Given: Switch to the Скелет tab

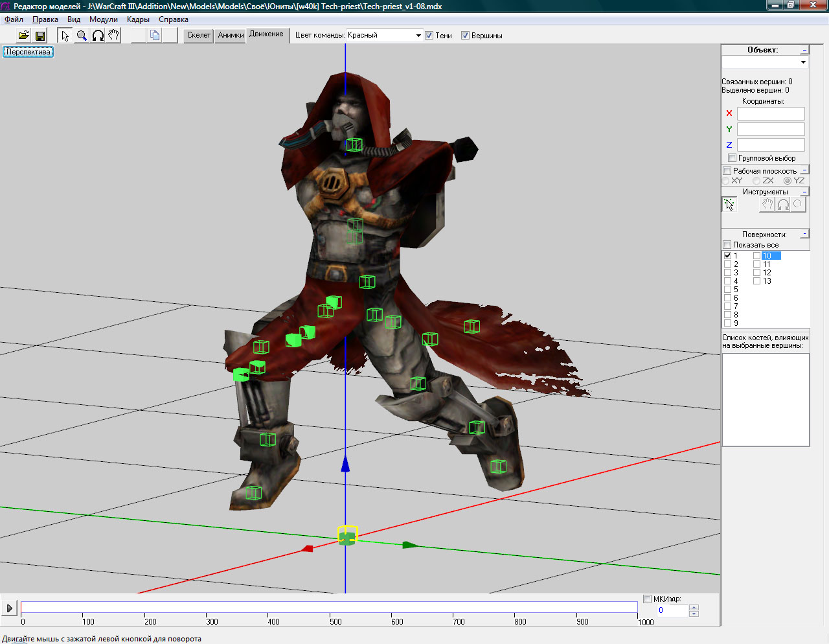Looking at the screenshot, I should [x=198, y=35].
